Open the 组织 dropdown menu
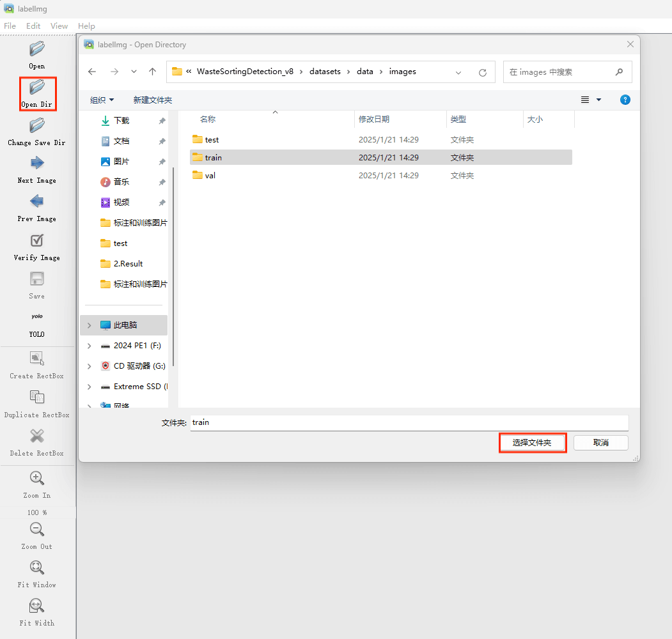672x639 pixels. [102, 100]
